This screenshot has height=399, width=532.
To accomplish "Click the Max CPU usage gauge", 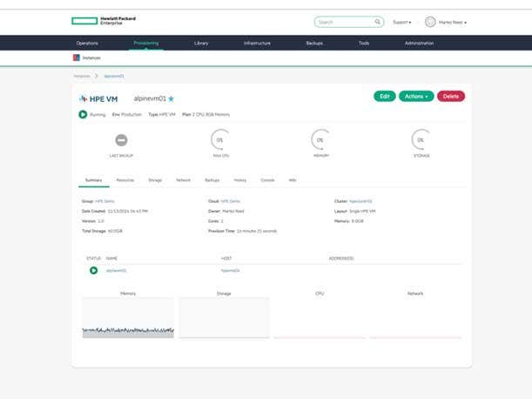I will coord(220,140).
